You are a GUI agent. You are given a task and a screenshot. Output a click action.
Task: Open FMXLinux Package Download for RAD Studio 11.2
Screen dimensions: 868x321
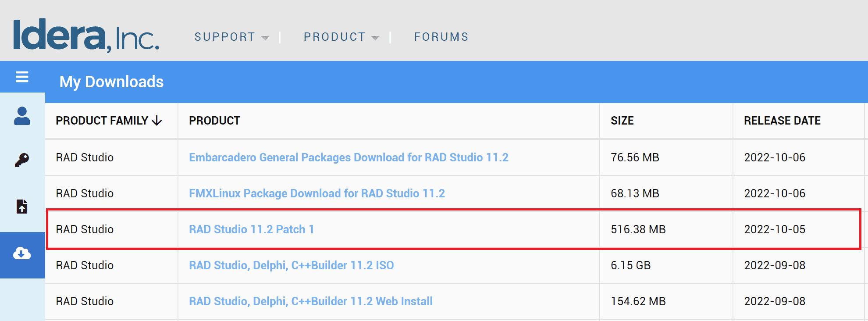[x=317, y=193]
